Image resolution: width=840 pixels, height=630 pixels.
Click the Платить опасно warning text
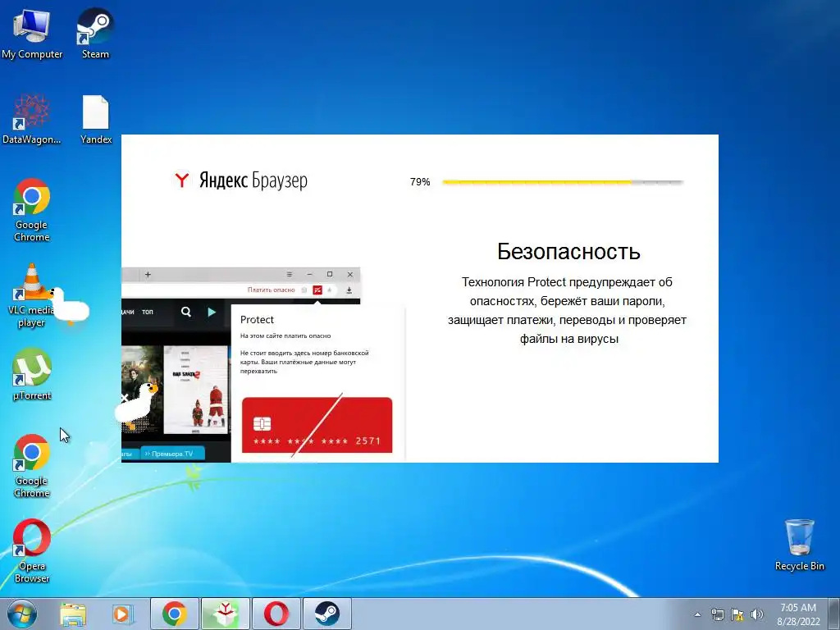271,290
